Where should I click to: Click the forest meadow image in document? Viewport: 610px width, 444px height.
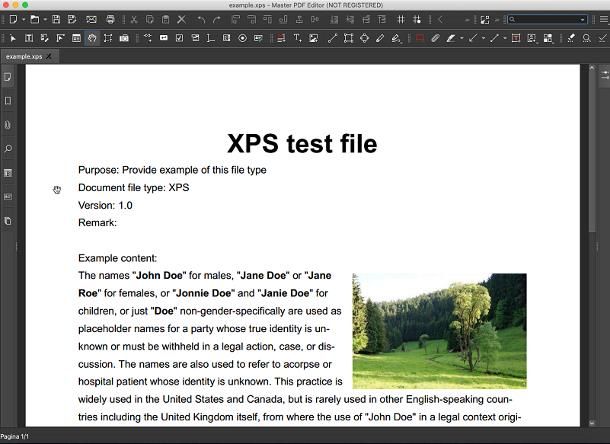[440, 331]
